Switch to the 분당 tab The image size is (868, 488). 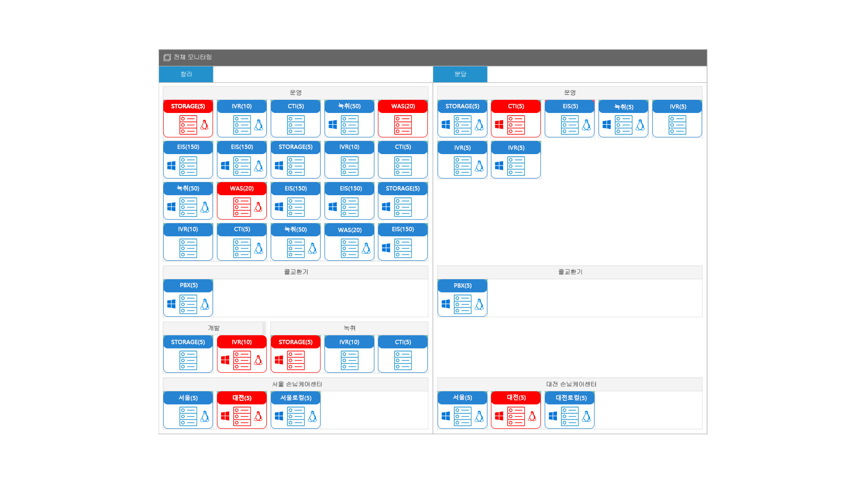tap(460, 74)
